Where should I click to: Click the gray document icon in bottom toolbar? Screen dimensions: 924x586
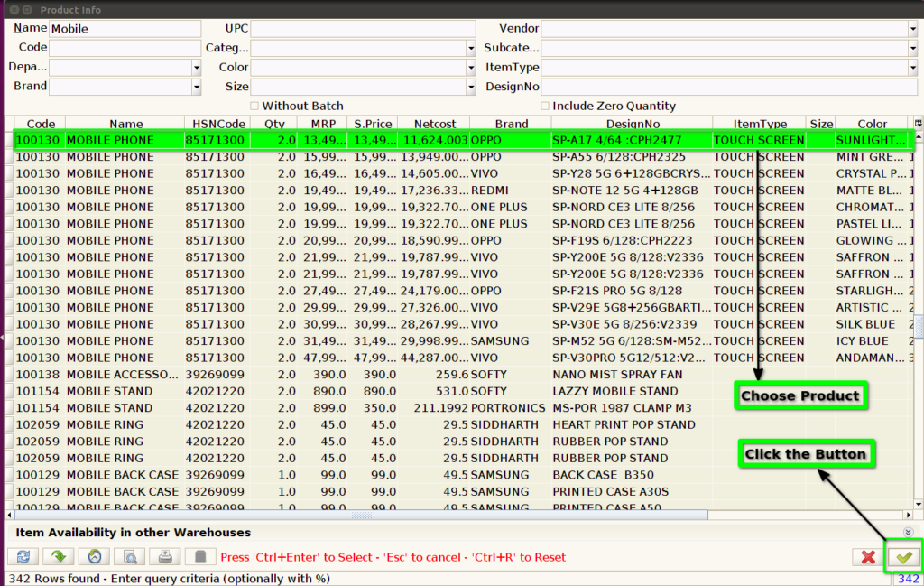click(200, 556)
